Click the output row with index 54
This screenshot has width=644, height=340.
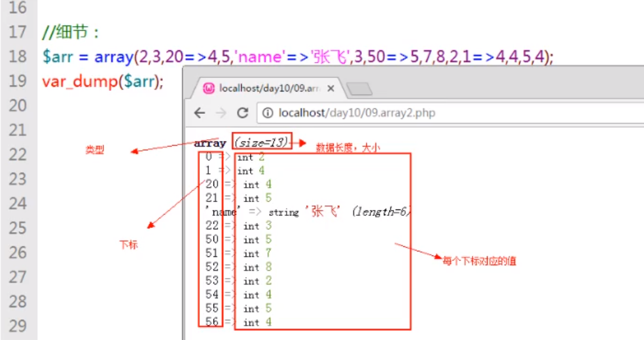(238, 294)
